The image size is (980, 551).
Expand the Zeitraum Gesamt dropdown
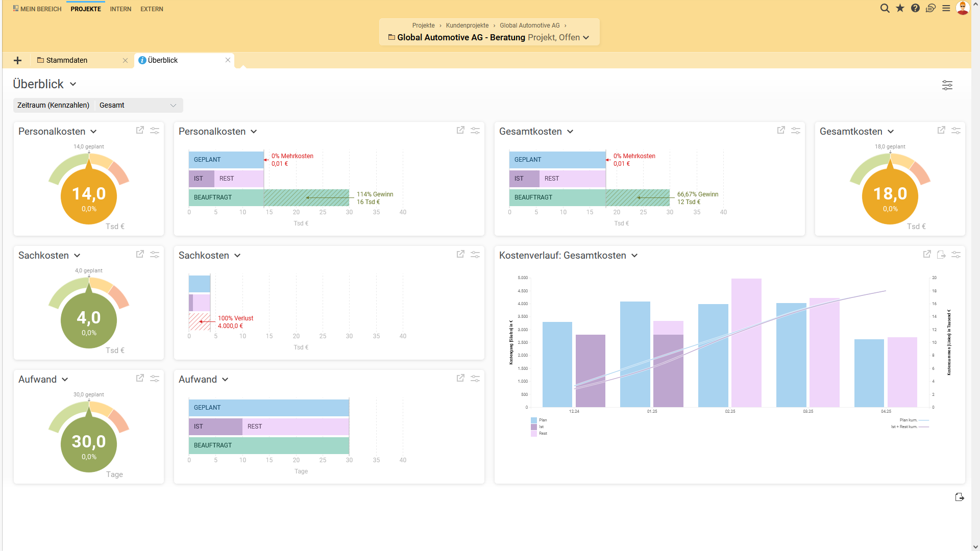coord(173,105)
